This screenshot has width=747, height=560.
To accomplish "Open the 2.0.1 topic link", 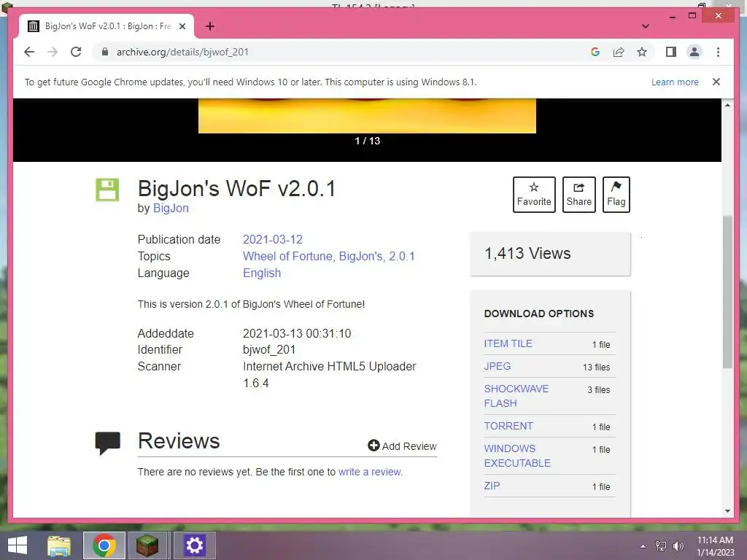I will (x=402, y=256).
